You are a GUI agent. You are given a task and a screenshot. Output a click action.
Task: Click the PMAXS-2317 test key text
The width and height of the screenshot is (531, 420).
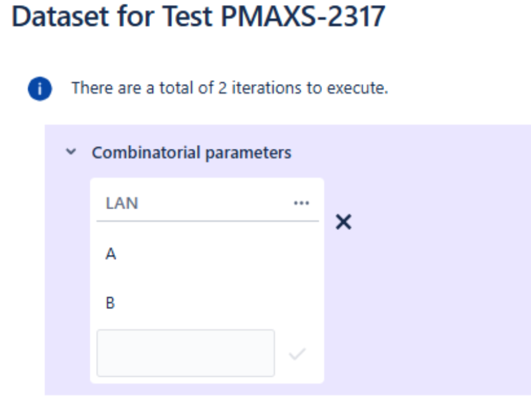(303, 18)
